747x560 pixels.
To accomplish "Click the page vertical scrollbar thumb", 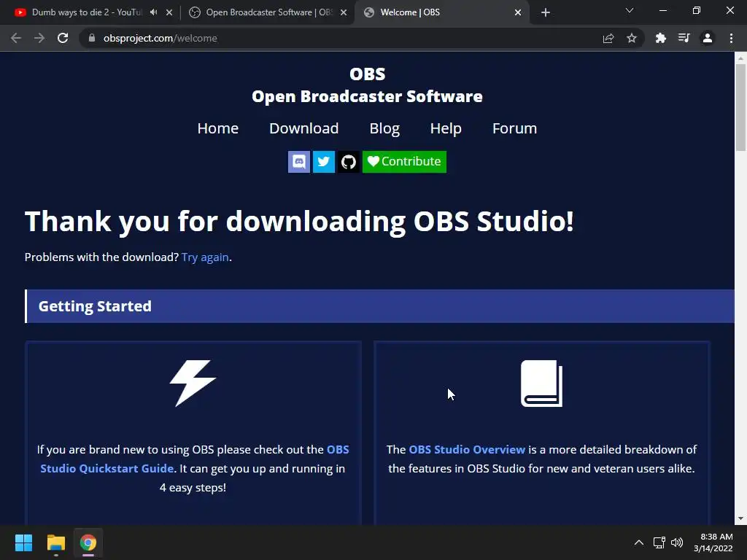I will click(740, 107).
